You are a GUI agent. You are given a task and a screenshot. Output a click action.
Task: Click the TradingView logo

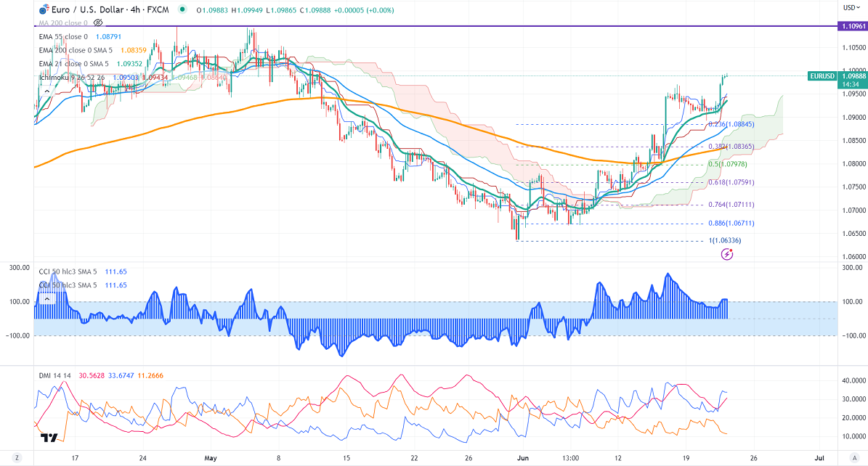pyautogui.click(x=49, y=438)
